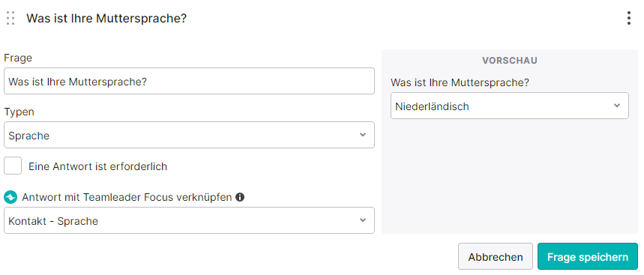Image resolution: width=644 pixels, height=275 pixels.
Task: Click the drag handle beside the question title
Action: [10, 19]
